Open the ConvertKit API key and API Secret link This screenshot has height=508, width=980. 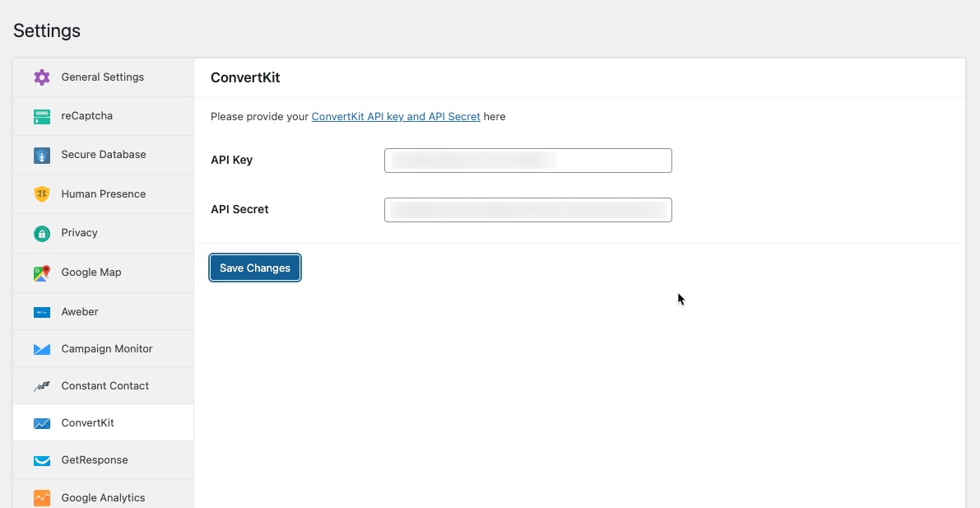click(396, 117)
